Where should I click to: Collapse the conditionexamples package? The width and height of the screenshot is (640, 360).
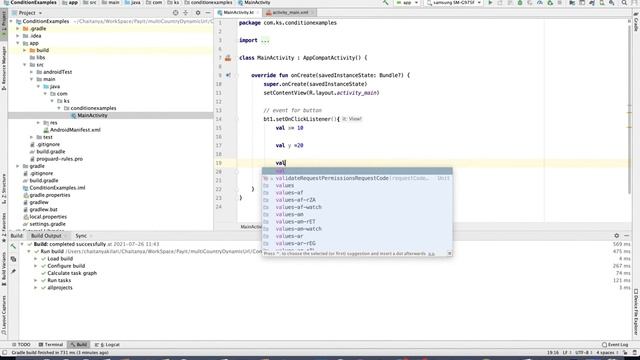59,108
